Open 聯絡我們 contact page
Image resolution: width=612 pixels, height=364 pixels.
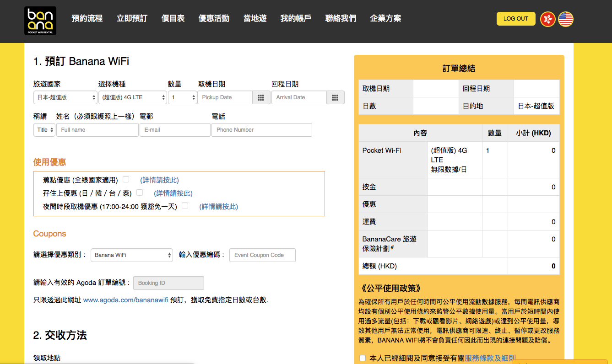pyautogui.click(x=341, y=18)
